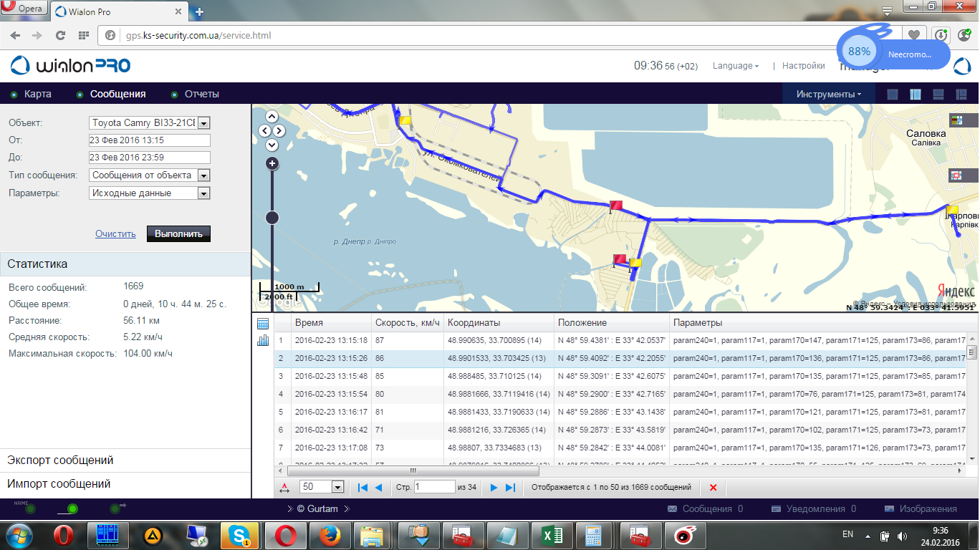This screenshot has width=980, height=550.
Task: Click the map zoom slider handle
Action: 272,218
